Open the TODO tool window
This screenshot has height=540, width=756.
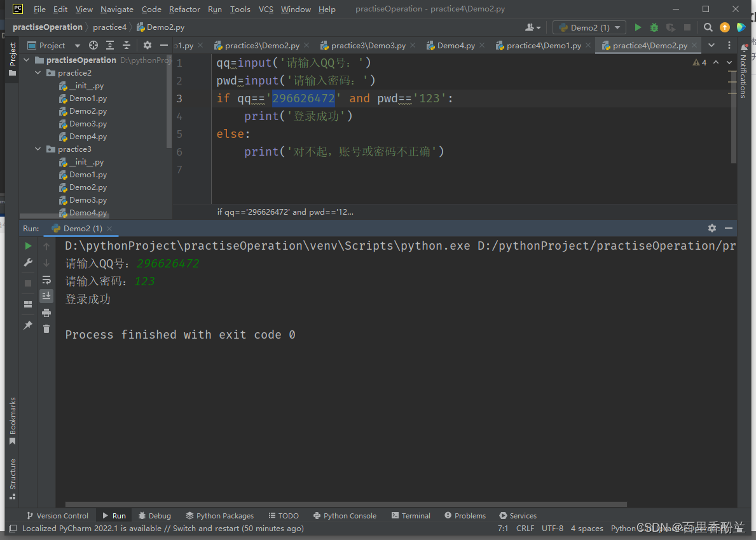click(284, 515)
